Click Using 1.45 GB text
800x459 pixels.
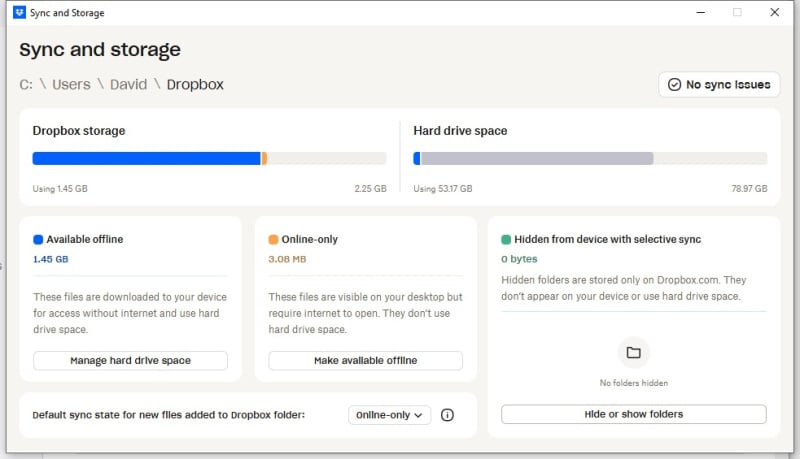pos(60,189)
